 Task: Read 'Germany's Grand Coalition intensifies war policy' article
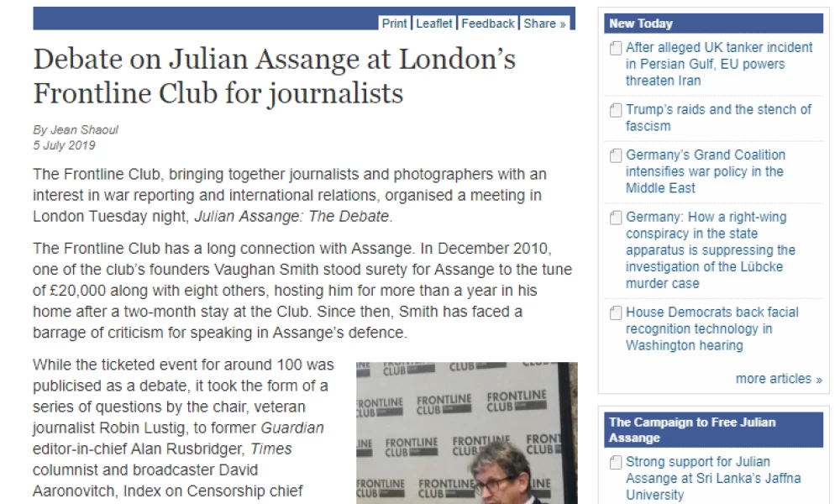(x=706, y=171)
